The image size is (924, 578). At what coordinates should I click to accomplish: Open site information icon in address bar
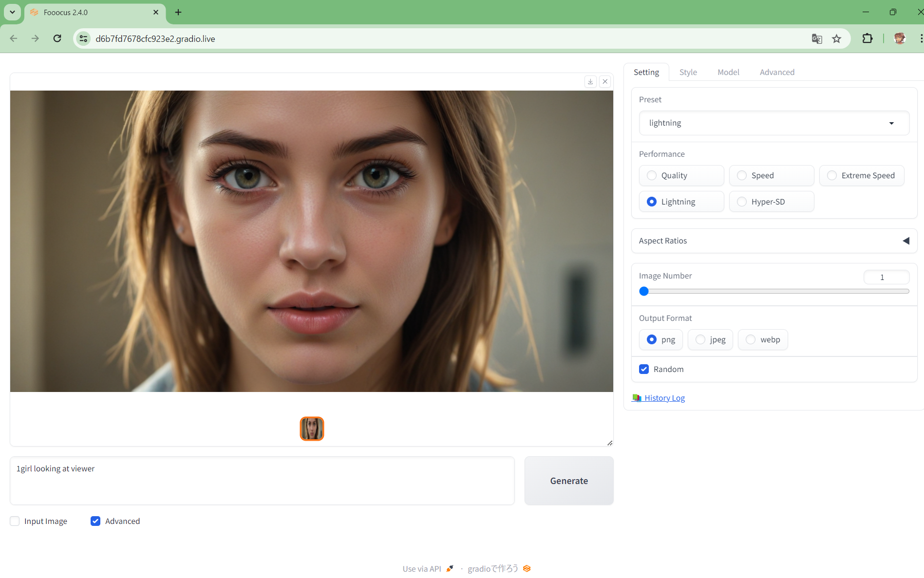[84, 38]
